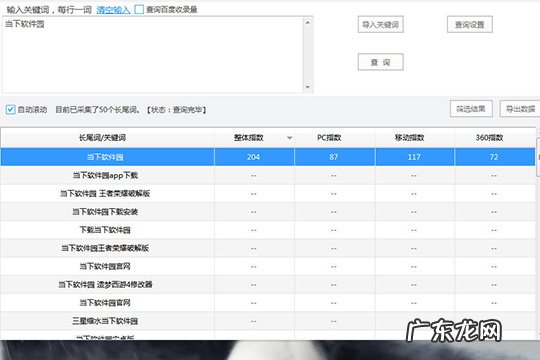Select the 当下软件园下载安装 row

click(x=268, y=212)
